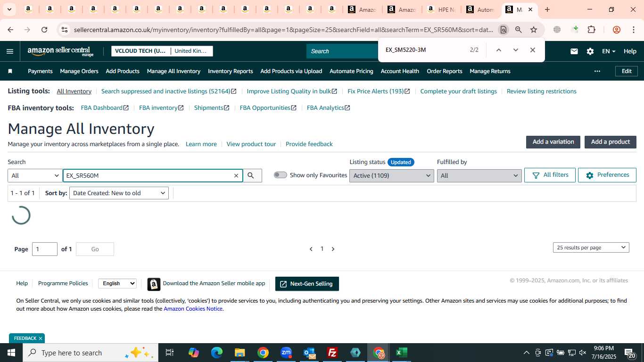
Task: Go back in the browser
Action: coord(10,30)
